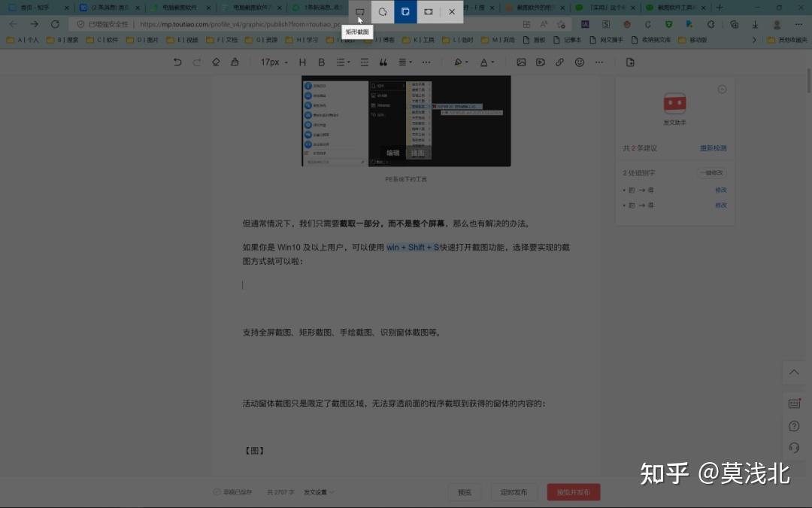Image resolution: width=812 pixels, height=508 pixels.
Task: Collapse the 发文助手 assistant panel
Action: (x=722, y=90)
